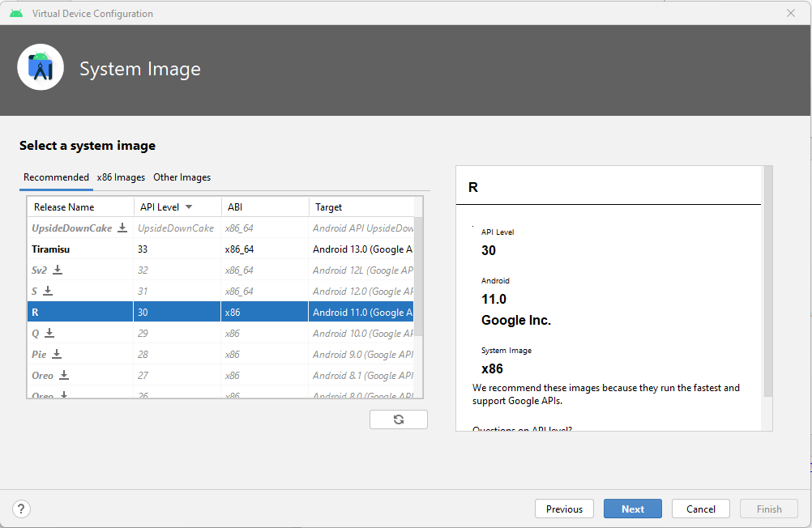Click the download icon next to Sv2

58,270
